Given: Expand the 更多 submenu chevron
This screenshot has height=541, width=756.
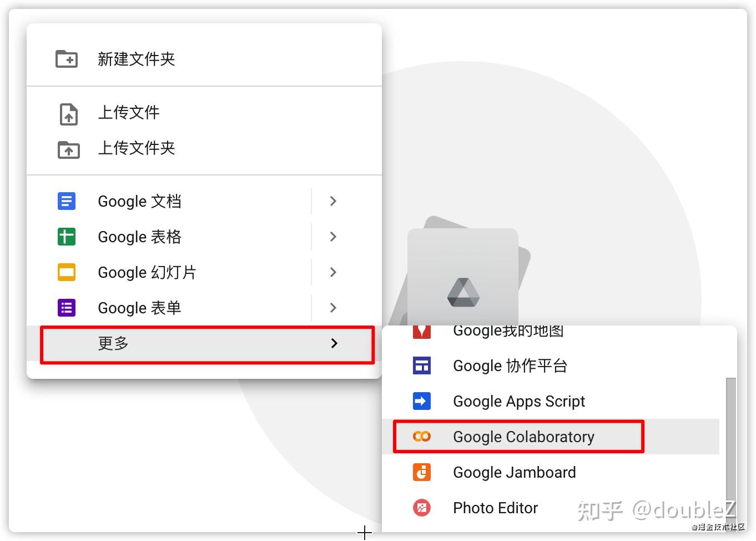Looking at the screenshot, I should point(334,343).
